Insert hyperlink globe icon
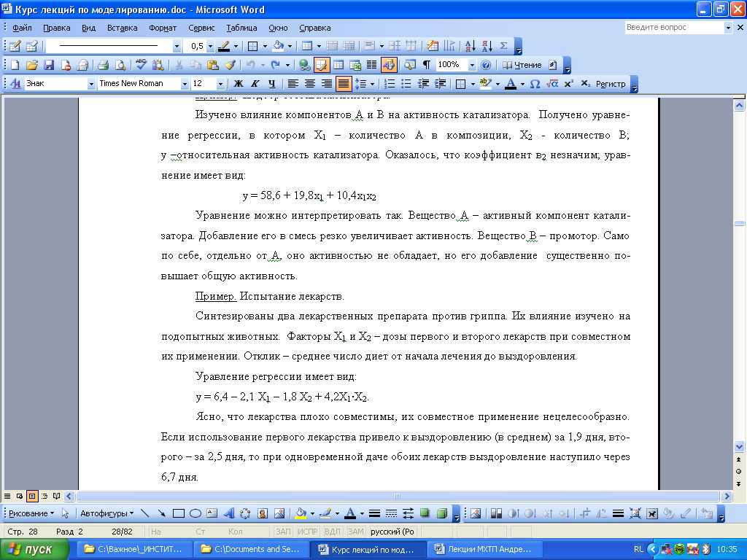 point(305,65)
